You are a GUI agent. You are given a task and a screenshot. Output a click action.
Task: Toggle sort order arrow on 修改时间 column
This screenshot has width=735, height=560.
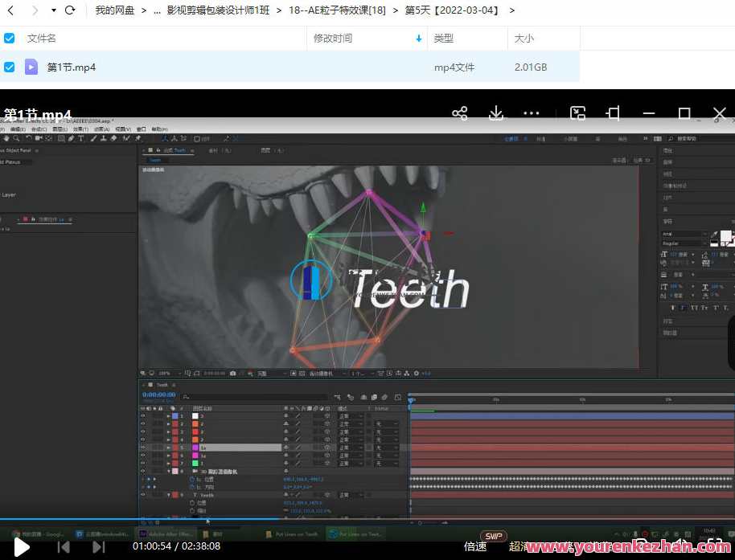418,39
